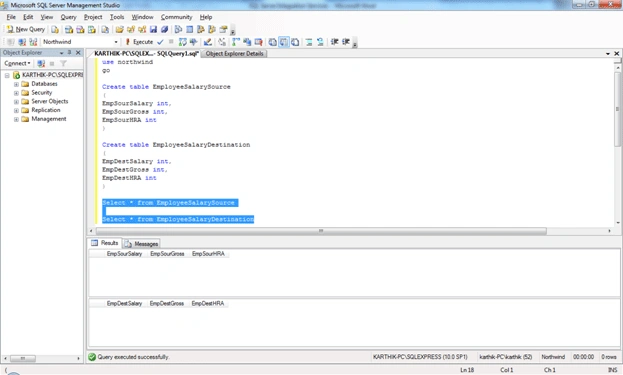Switch output to Results to Text
The width and height of the screenshot is (623, 375).
point(273,42)
